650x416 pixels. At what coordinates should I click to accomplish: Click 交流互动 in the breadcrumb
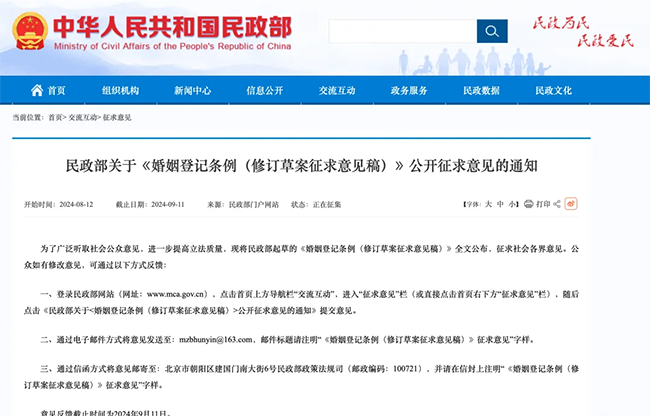pyautogui.click(x=82, y=118)
